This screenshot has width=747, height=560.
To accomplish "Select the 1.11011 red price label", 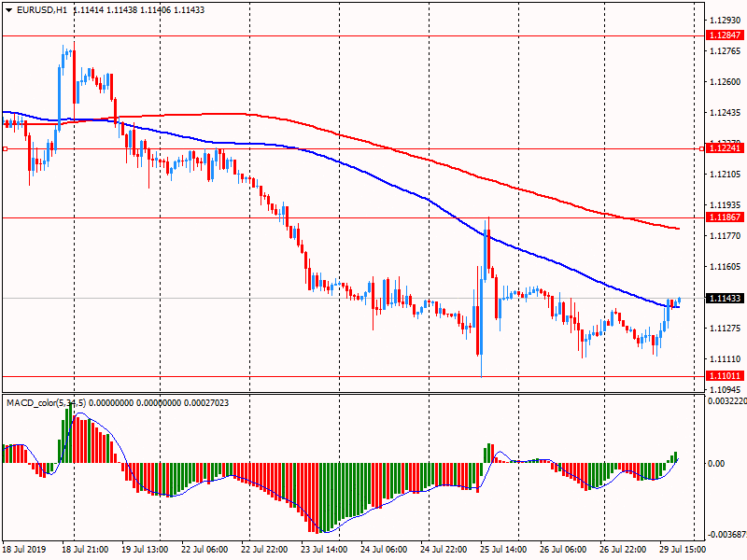I will click(x=725, y=376).
